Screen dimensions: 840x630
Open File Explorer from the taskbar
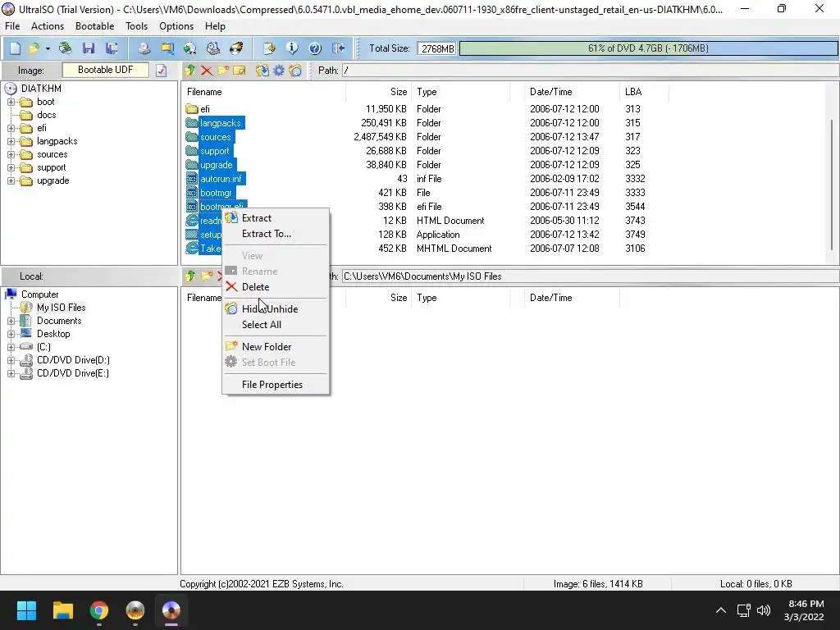click(x=62, y=610)
